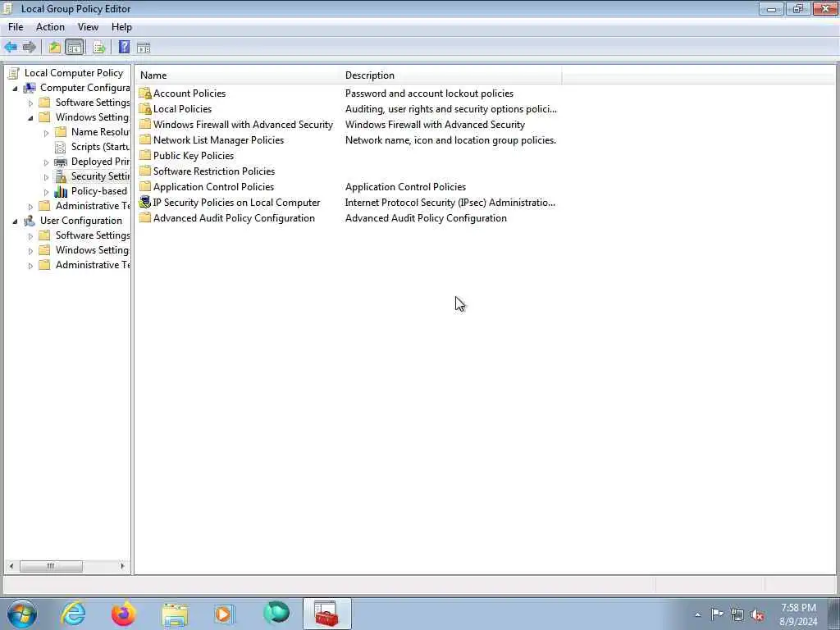Expand Windows Settings under User Configuration

point(30,251)
